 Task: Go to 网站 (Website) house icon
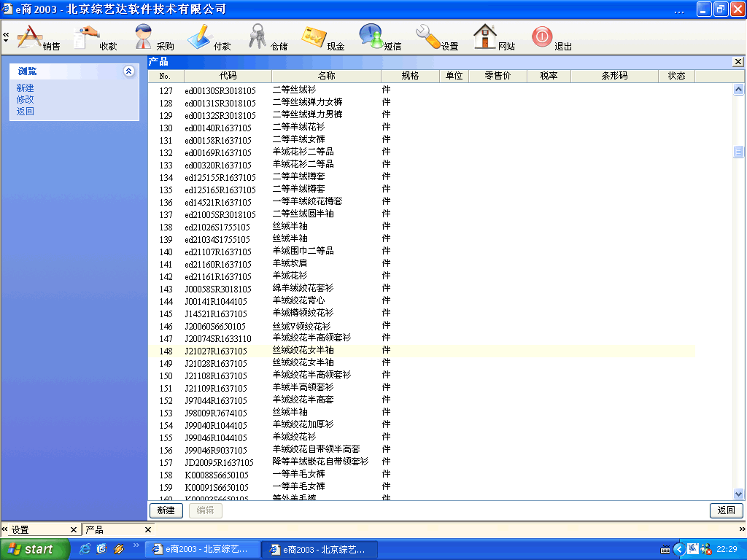click(x=485, y=36)
